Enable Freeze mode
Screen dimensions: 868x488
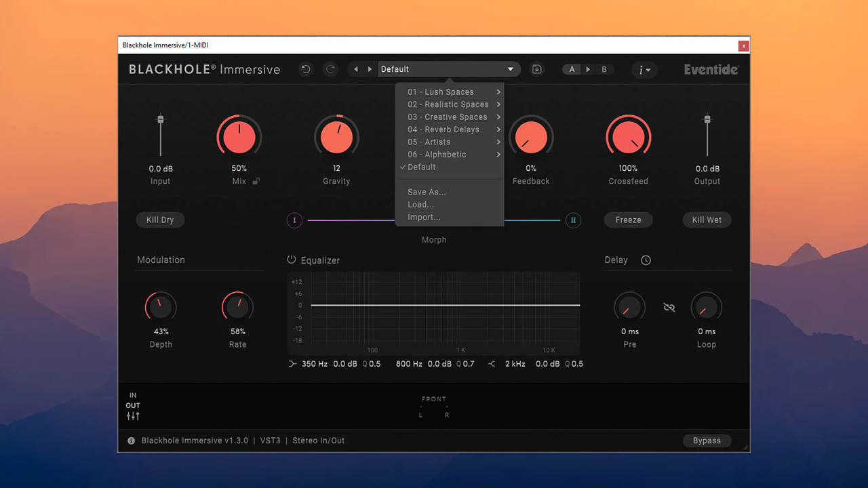pyautogui.click(x=628, y=220)
